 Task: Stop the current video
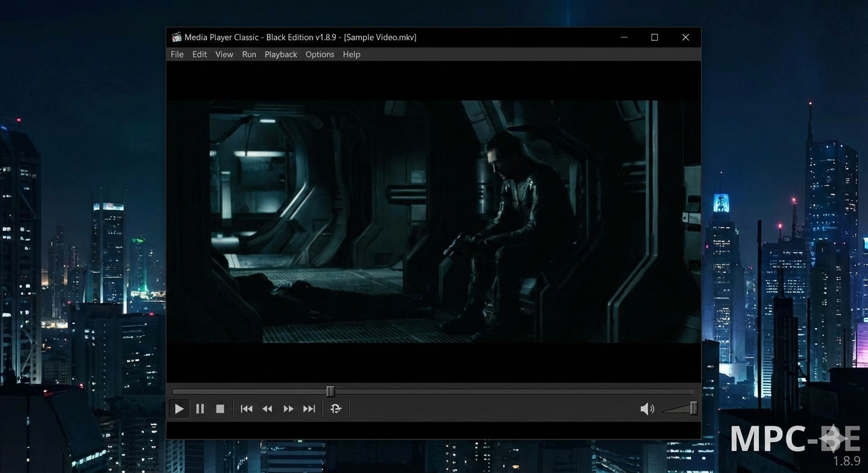(220, 408)
